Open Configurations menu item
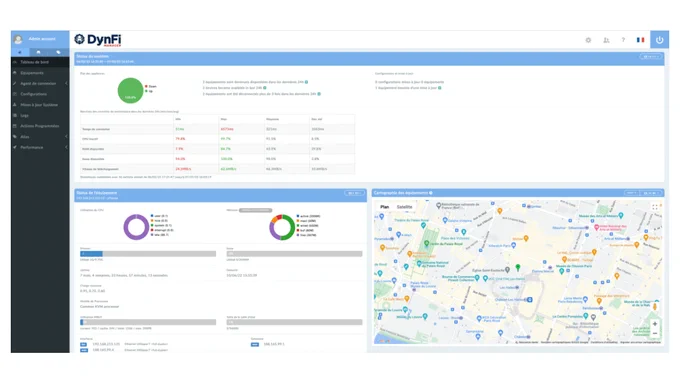 pos(40,94)
